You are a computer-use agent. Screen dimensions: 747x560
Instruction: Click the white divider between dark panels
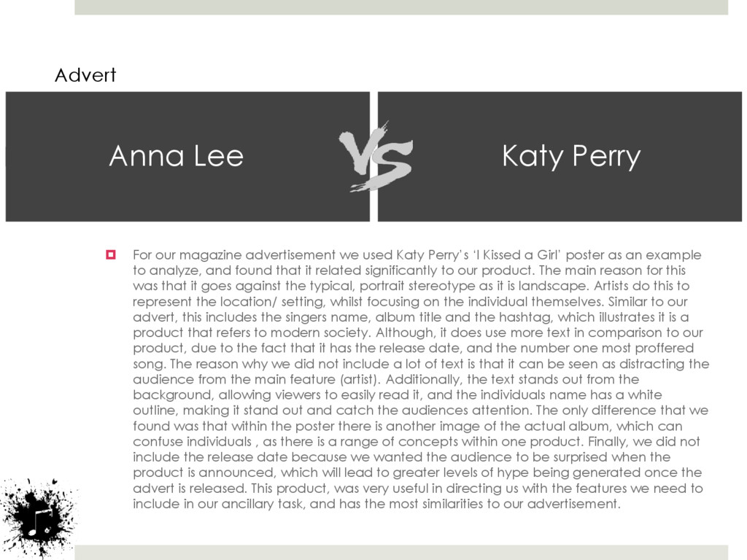[374, 156]
